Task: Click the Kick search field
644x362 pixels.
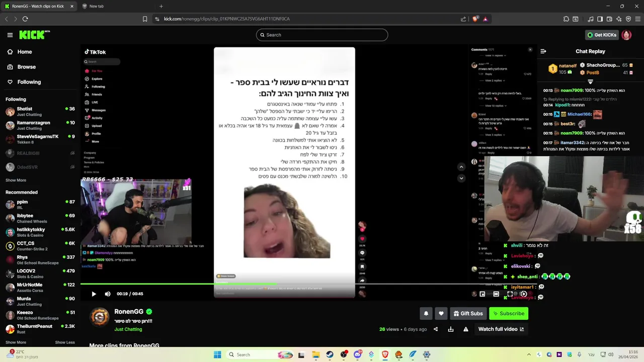Action: pos(322,35)
